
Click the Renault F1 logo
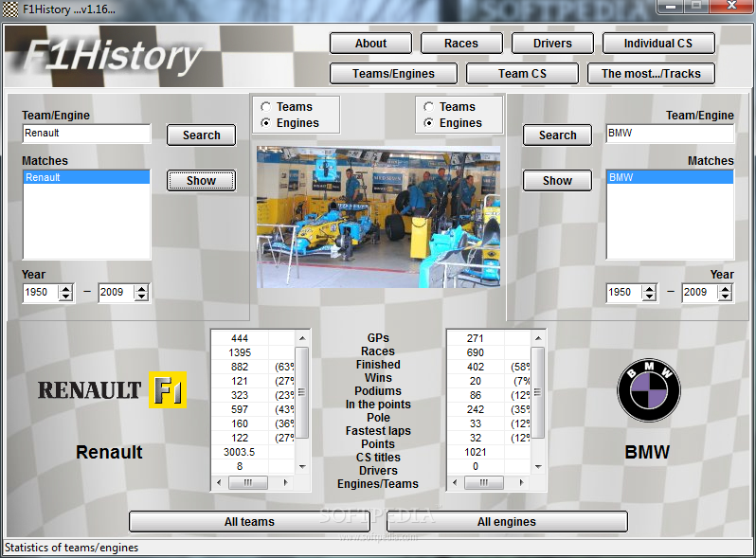(x=113, y=389)
